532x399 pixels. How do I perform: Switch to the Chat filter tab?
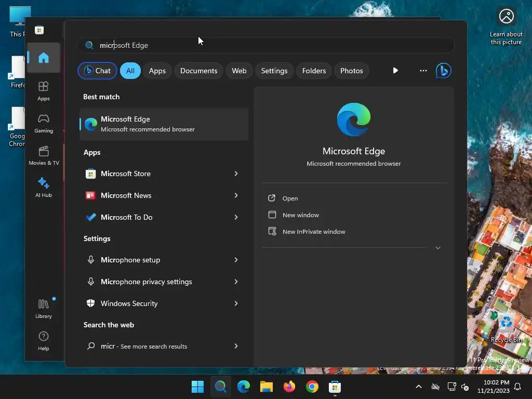click(97, 71)
